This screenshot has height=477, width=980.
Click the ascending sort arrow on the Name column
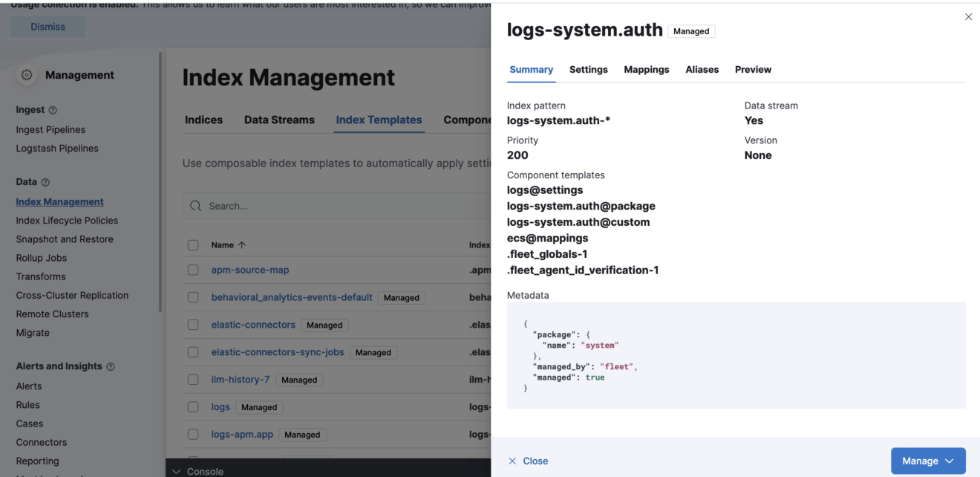tap(243, 244)
